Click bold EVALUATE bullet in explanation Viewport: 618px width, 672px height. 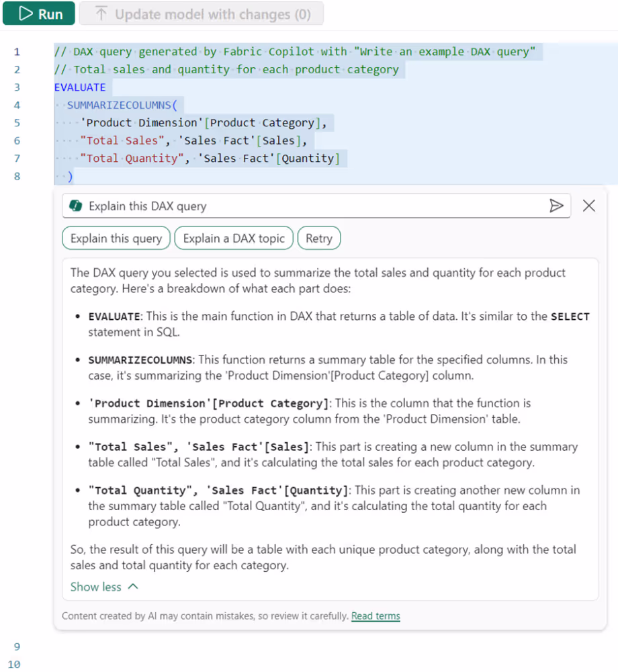click(114, 317)
